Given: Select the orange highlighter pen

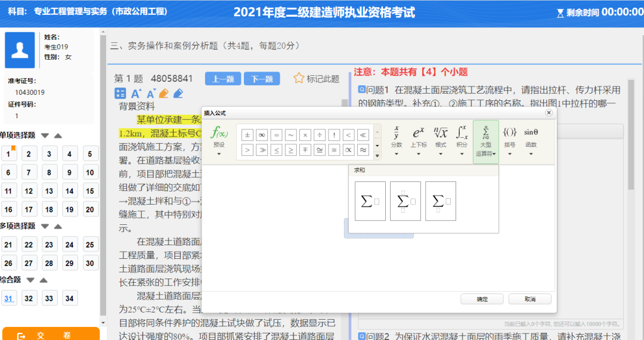Looking at the screenshot, I should tap(164, 94).
